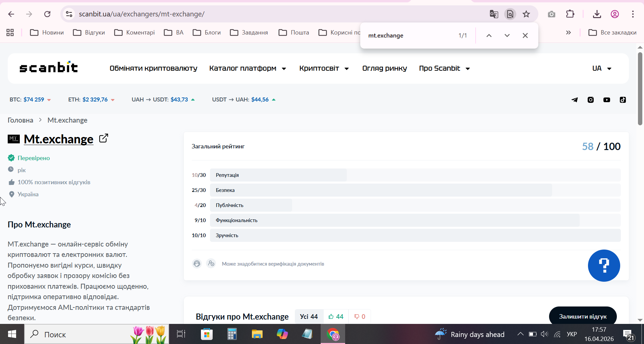Click the browser forward arrow
644x344 pixels.
pyautogui.click(x=29, y=14)
